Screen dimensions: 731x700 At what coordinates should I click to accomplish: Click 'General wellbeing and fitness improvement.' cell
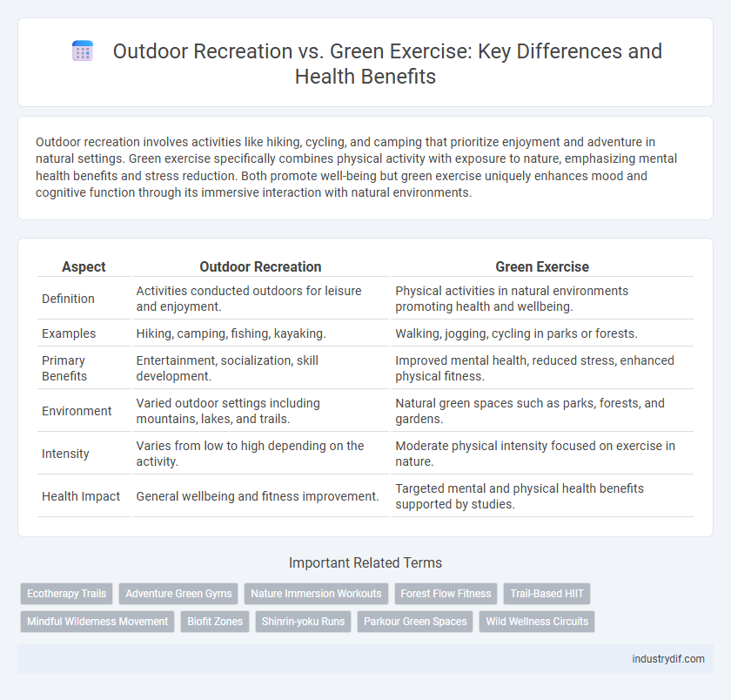tap(260, 496)
